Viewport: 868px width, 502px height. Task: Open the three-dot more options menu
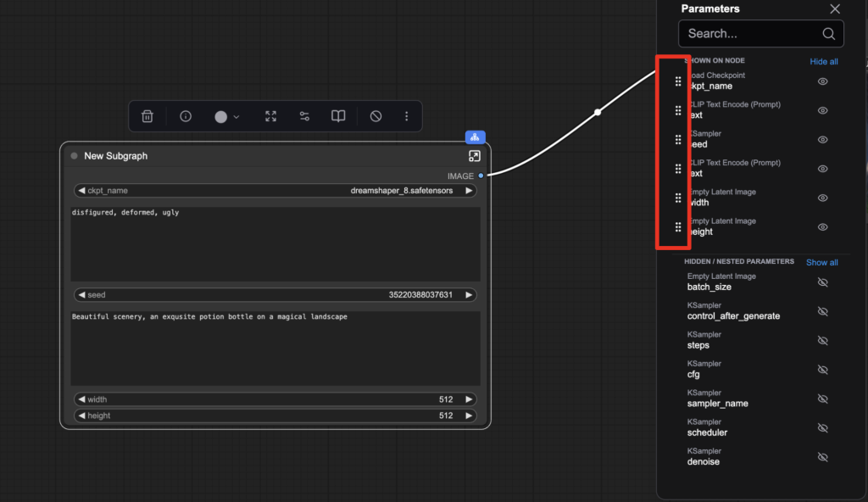point(407,116)
